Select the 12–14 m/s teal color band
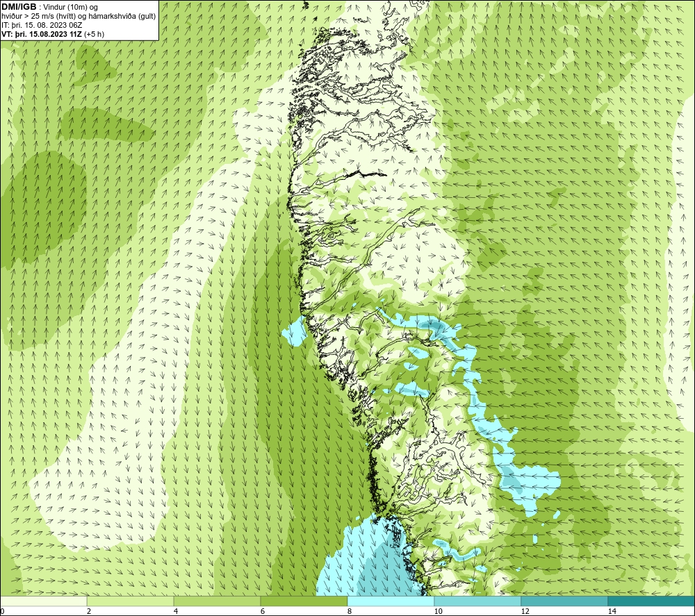The image size is (695, 616). coord(564,601)
